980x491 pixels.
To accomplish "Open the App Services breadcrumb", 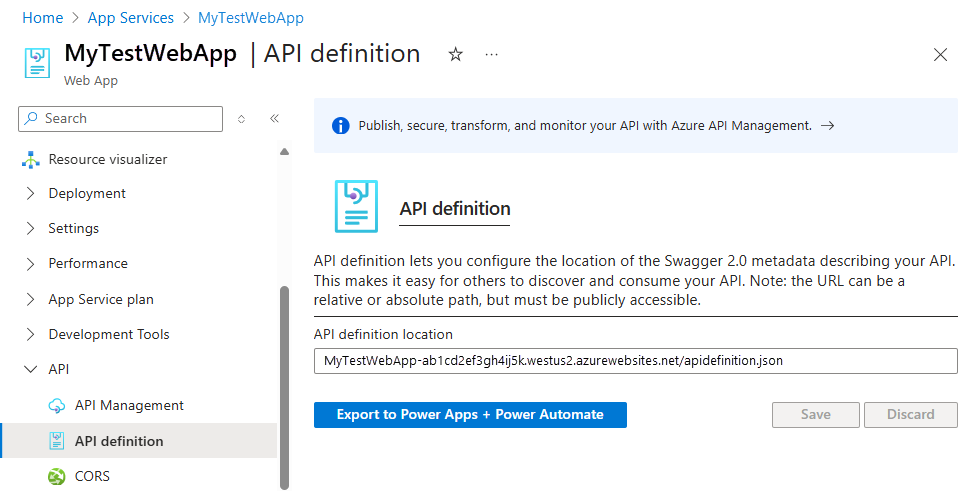I will click(131, 18).
